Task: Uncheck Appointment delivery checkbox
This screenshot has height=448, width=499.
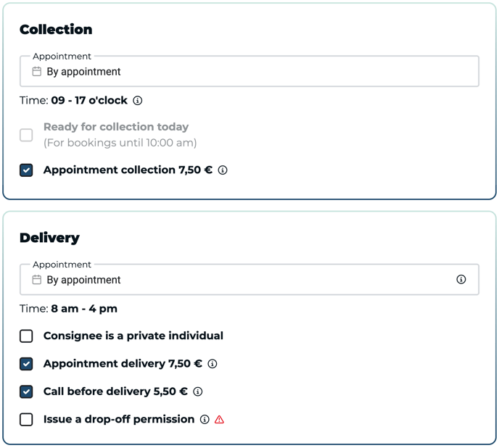Action: coord(26,364)
